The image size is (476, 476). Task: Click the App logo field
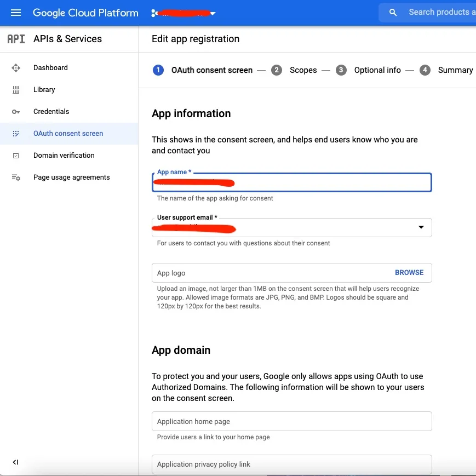click(292, 273)
